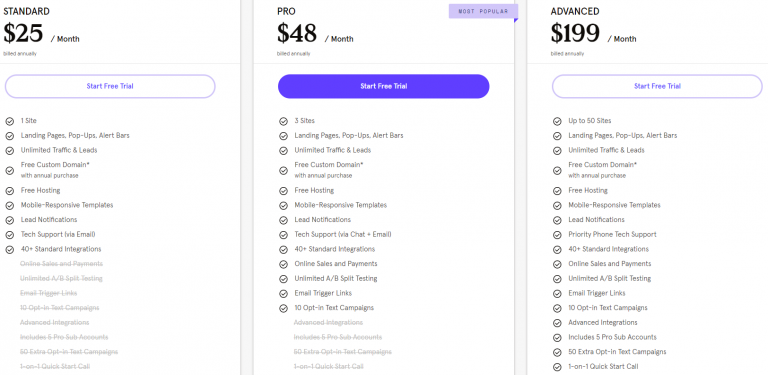Click checkmark icon beside '1 Site'
Screen dimensions: 768x375
click(10, 121)
